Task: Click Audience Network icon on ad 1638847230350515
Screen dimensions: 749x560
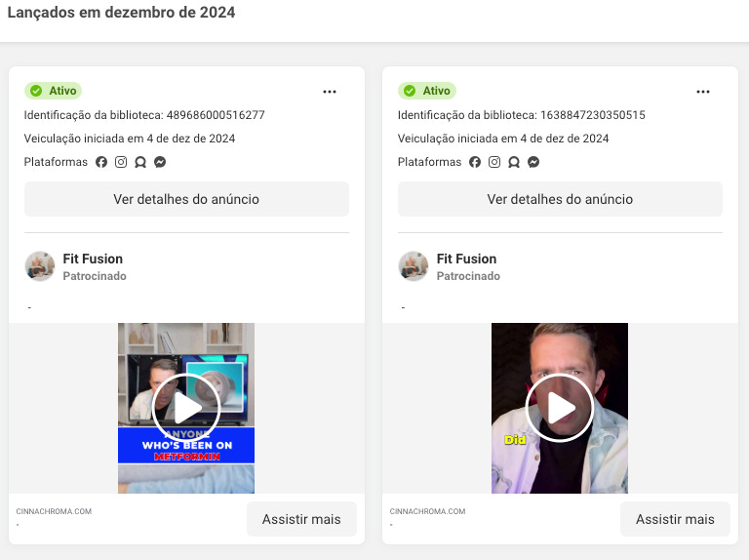Action: point(514,163)
